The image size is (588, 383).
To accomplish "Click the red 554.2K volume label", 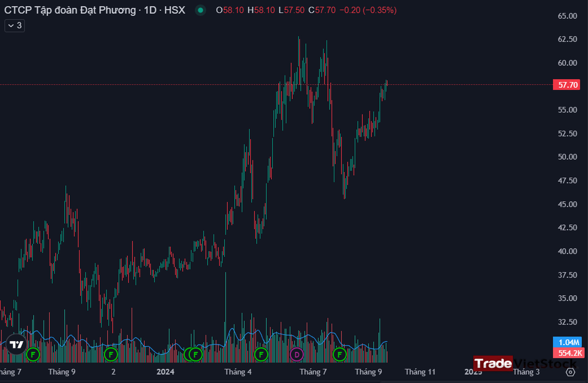I will [x=569, y=353].
